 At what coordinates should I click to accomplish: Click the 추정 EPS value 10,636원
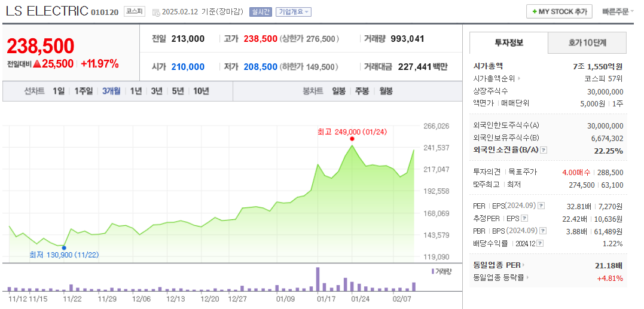tap(608, 219)
